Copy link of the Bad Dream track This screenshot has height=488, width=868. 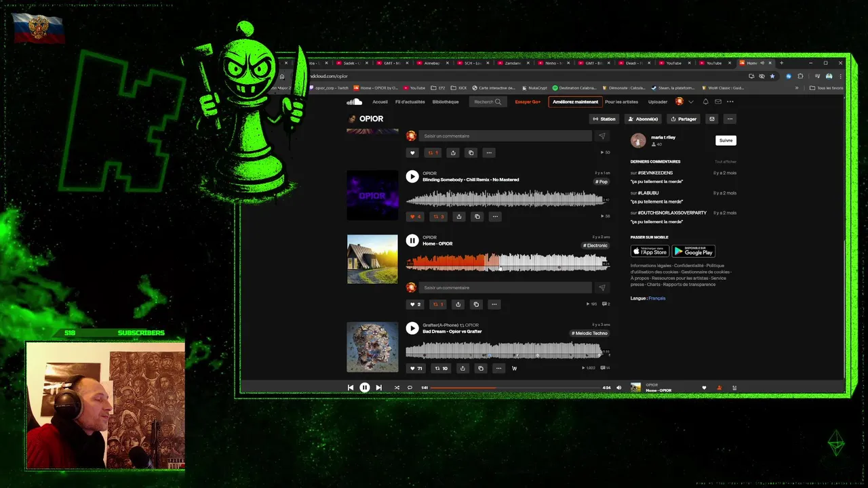click(480, 369)
